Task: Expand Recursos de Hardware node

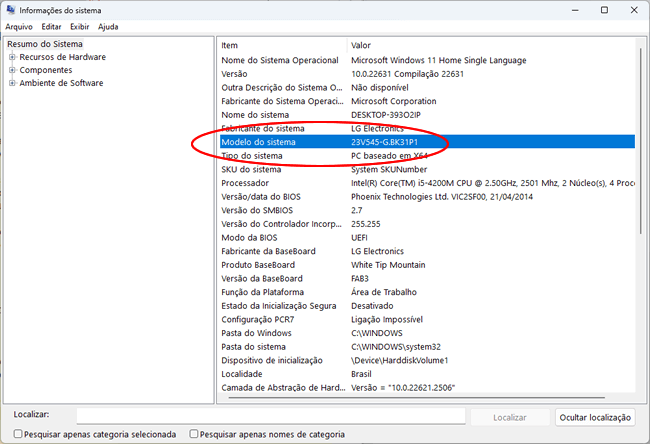Action: 12,57
